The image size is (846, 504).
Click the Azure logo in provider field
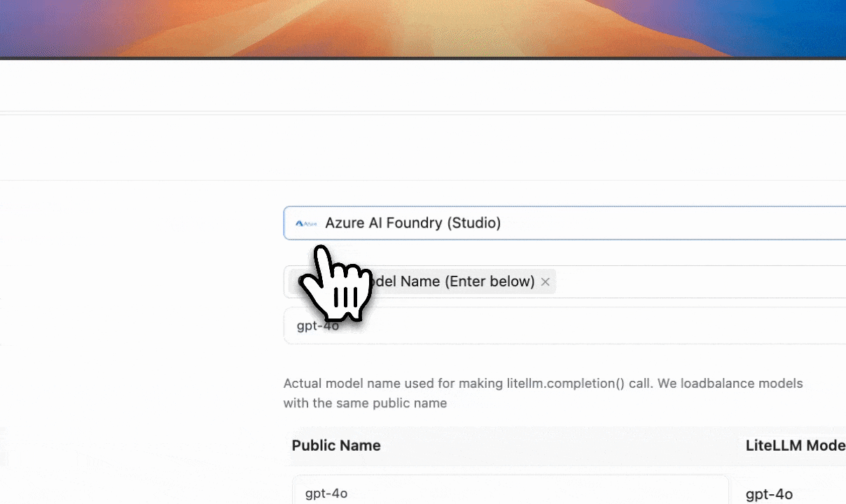click(306, 223)
